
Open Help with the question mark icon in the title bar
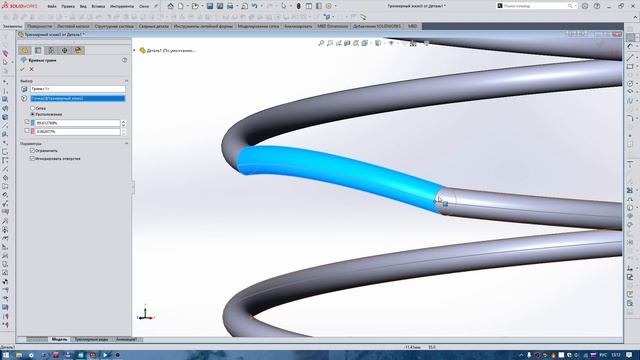click(597, 6)
